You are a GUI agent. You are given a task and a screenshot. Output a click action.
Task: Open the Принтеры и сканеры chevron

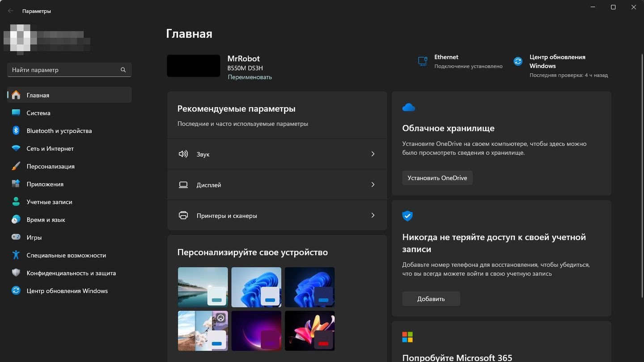(x=373, y=215)
